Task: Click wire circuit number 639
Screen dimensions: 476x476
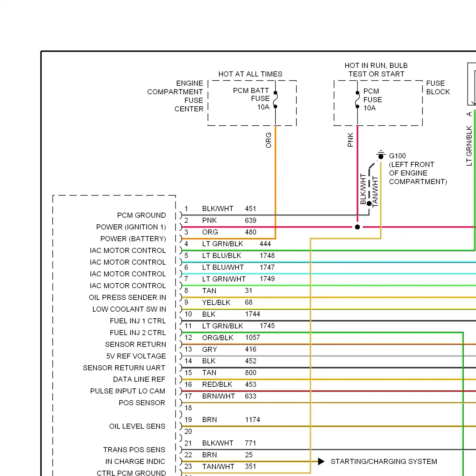Action: pos(250,220)
